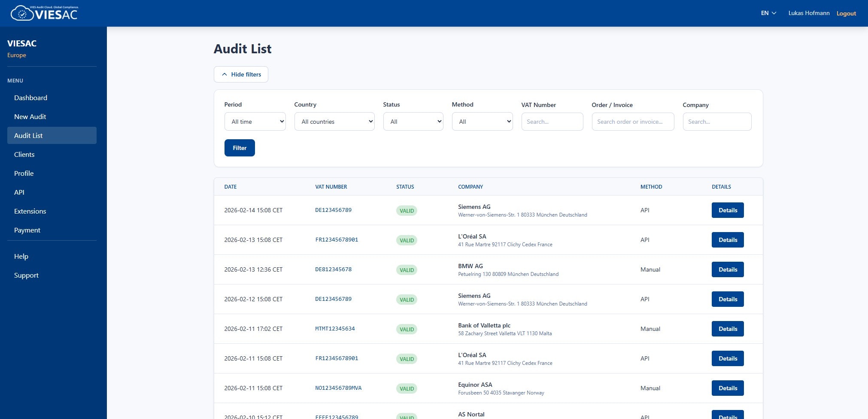Click into the VAT Number search field
This screenshot has width=868, height=419.
coord(552,121)
